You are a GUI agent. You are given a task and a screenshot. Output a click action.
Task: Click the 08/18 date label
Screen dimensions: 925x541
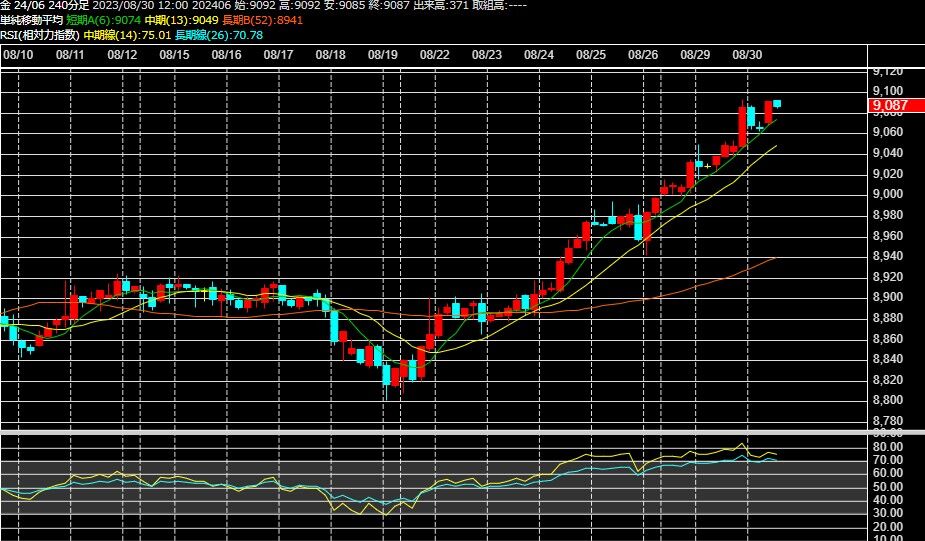[x=330, y=55]
